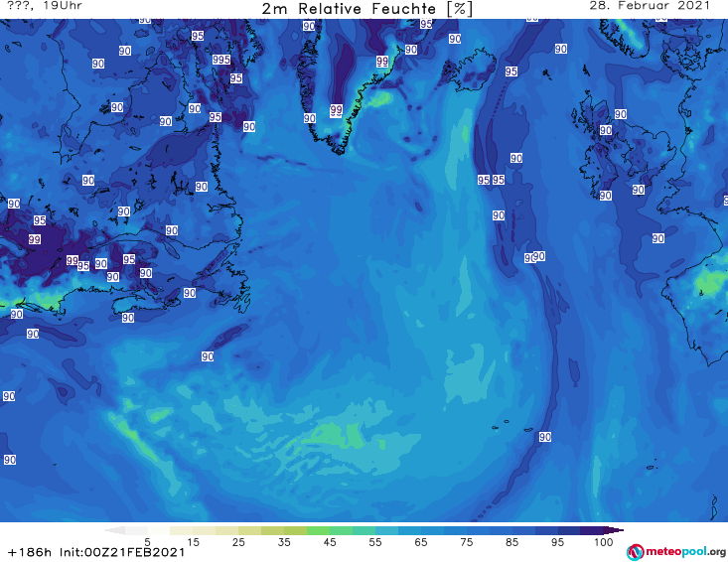Click the legend value '65'
The image size is (728, 562).
pos(421,542)
